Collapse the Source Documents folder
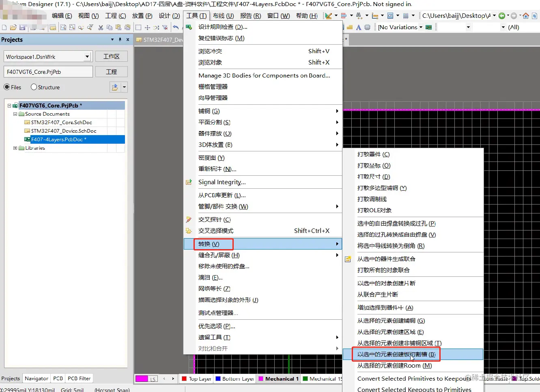Viewport: 540px width, 392px height. 15,114
